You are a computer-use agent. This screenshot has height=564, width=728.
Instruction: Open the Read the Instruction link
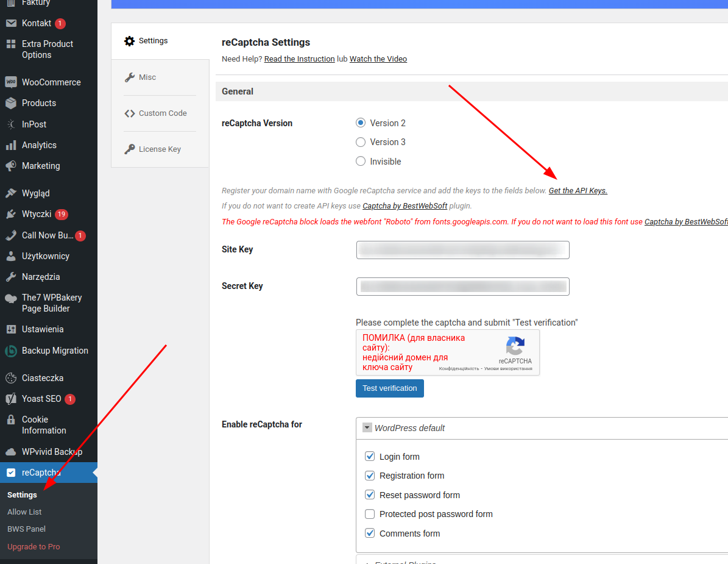click(300, 59)
